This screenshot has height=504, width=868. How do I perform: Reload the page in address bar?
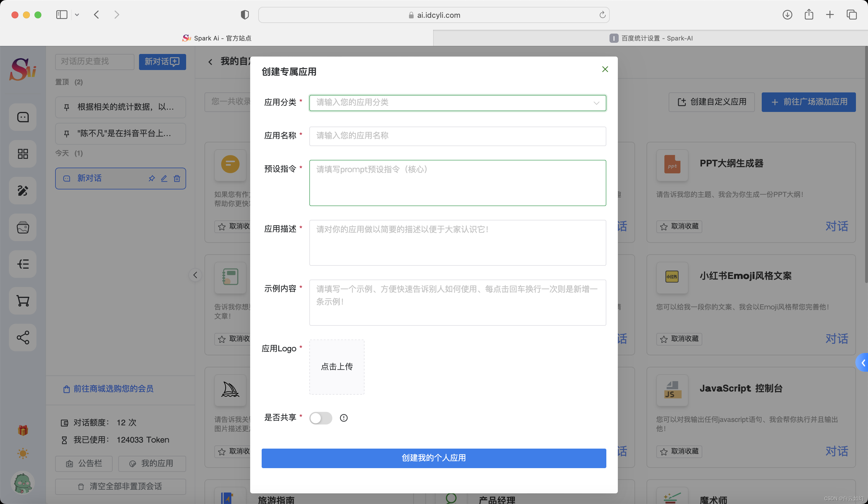pyautogui.click(x=602, y=15)
